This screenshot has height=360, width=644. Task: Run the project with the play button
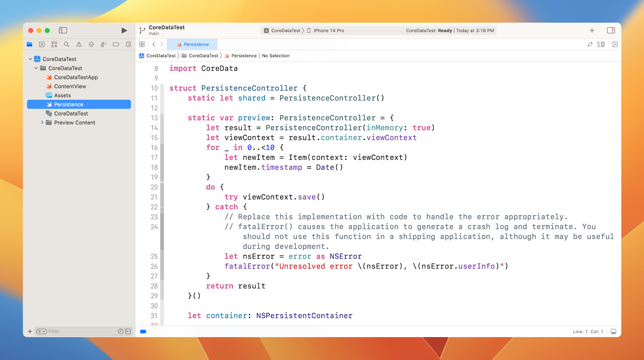124,31
